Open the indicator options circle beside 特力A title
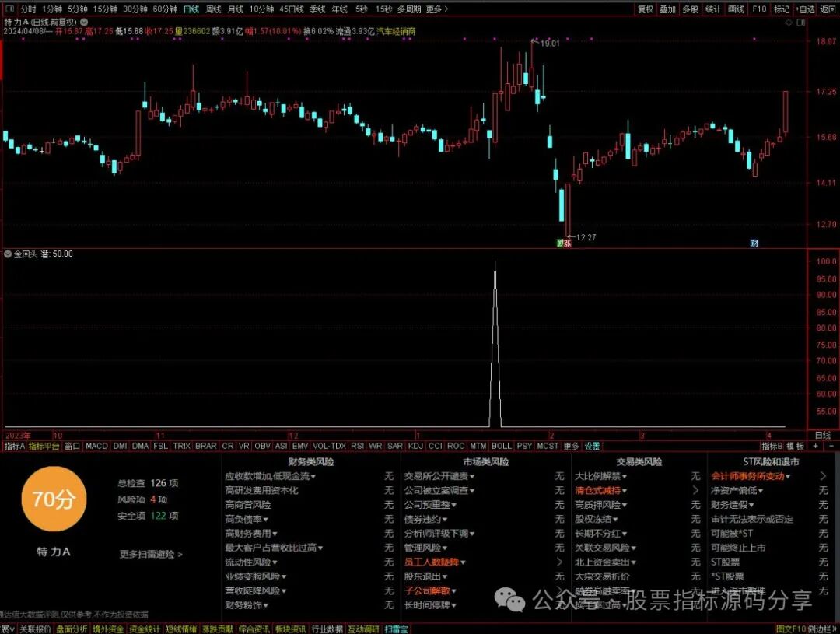840x634 pixels. pyautogui.click(x=83, y=23)
